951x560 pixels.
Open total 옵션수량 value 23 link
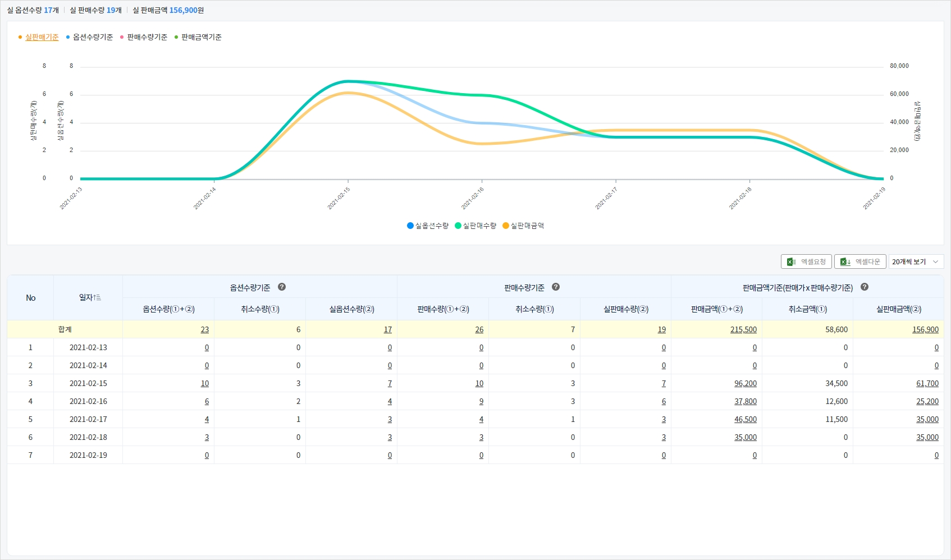point(205,329)
